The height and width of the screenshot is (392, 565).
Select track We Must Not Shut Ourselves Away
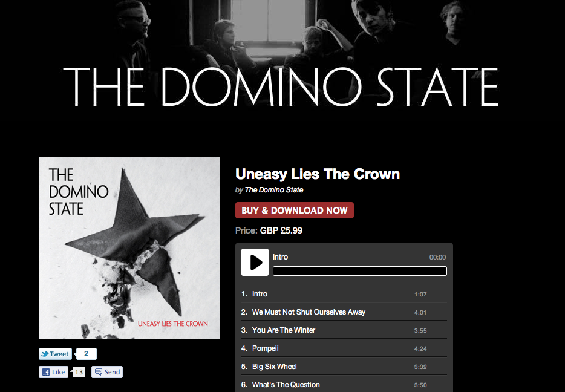[x=344, y=312]
